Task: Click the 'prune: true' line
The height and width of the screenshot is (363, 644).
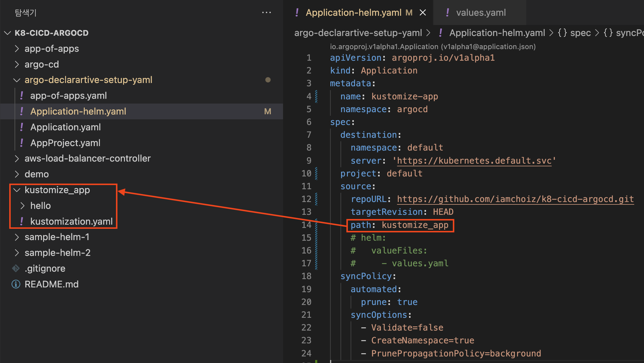Action: [x=389, y=302]
